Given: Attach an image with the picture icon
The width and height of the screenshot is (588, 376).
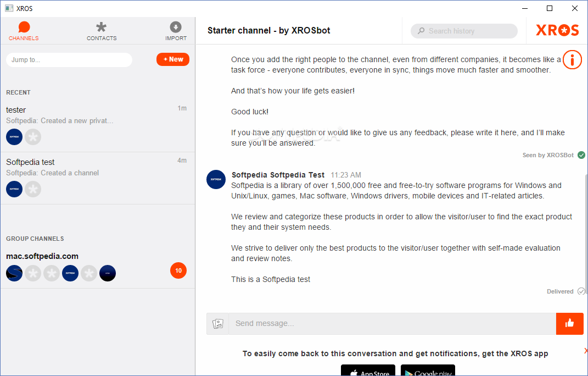Looking at the screenshot, I should coord(218,323).
